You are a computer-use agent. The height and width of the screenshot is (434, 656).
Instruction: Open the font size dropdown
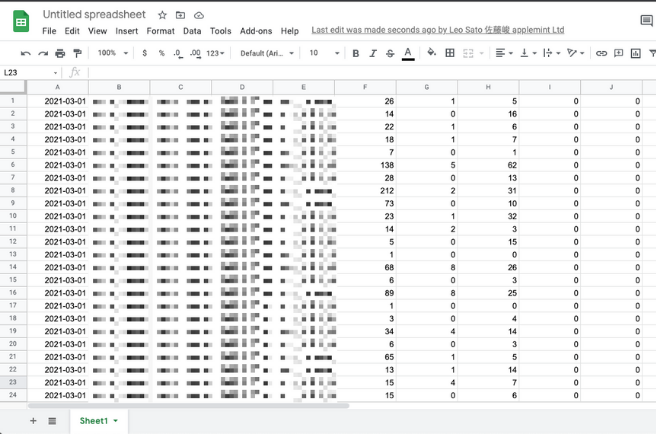click(324, 53)
